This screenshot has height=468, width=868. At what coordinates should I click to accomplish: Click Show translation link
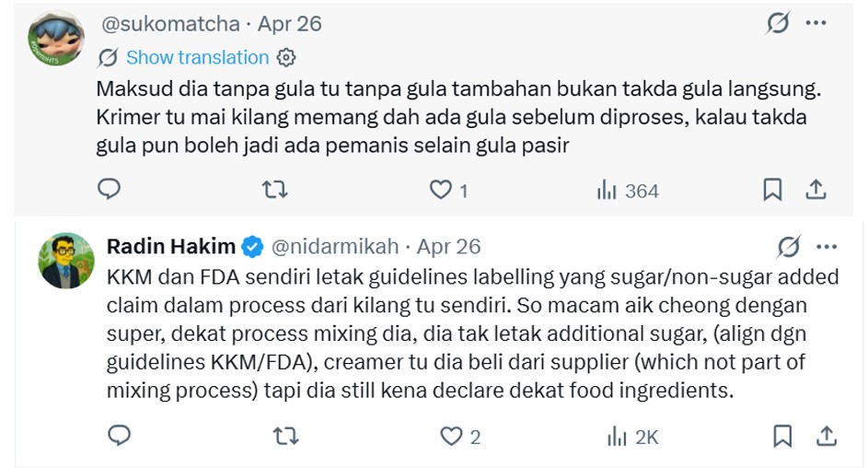(197, 57)
